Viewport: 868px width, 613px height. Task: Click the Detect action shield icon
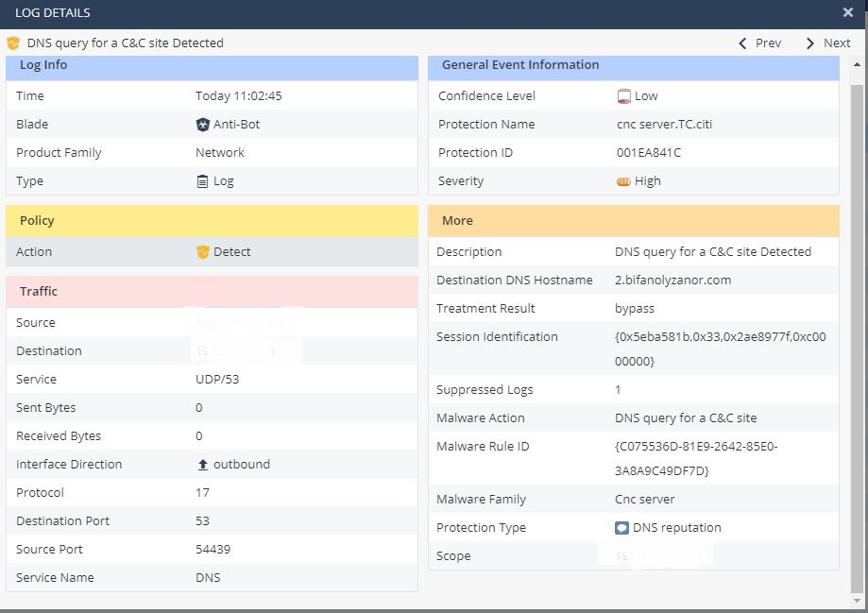pyautogui.click(x=202, y=252)
